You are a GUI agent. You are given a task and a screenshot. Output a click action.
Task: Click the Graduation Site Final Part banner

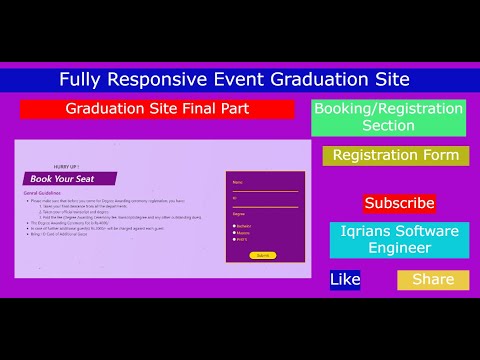[157, 109]
